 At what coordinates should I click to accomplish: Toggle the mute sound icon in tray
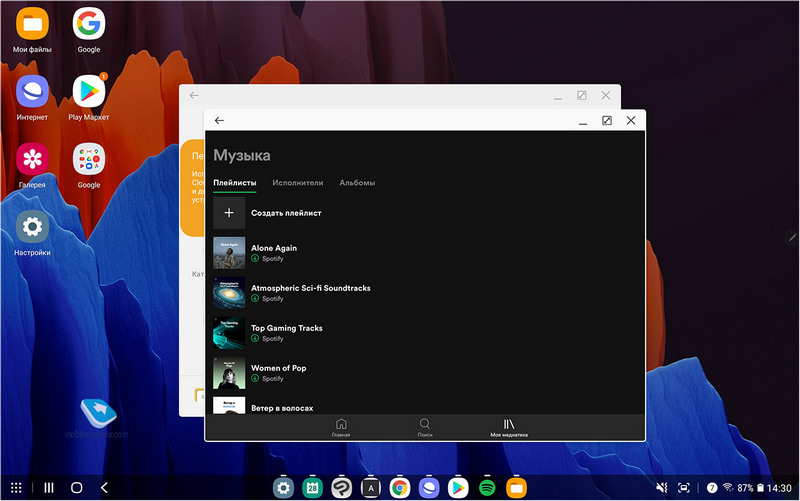(662, 488)
